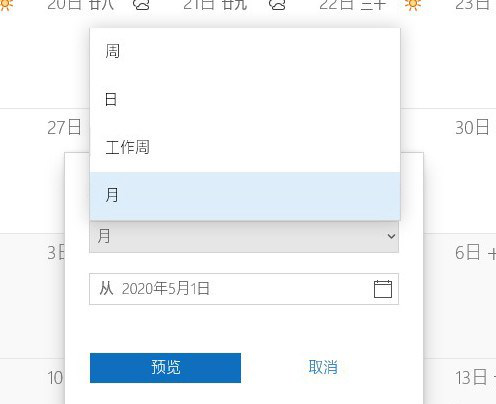
Task: Select the 13日 day cell
Action: (471, 378)
